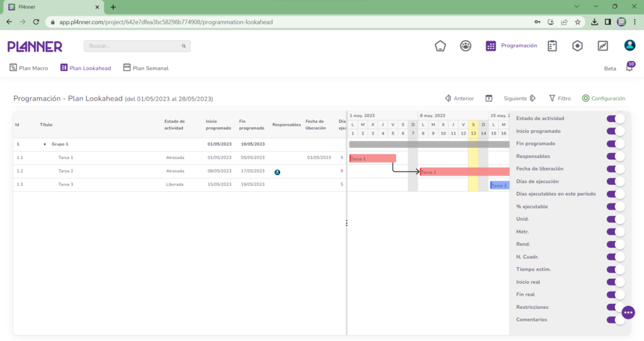Click the Tarea 2 red Gantt bar

[465, 172]
